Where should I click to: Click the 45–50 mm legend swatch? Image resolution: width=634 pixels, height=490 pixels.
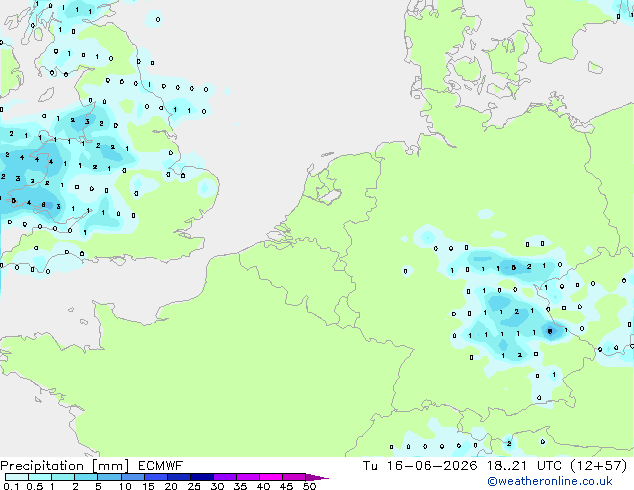(294, 477)
